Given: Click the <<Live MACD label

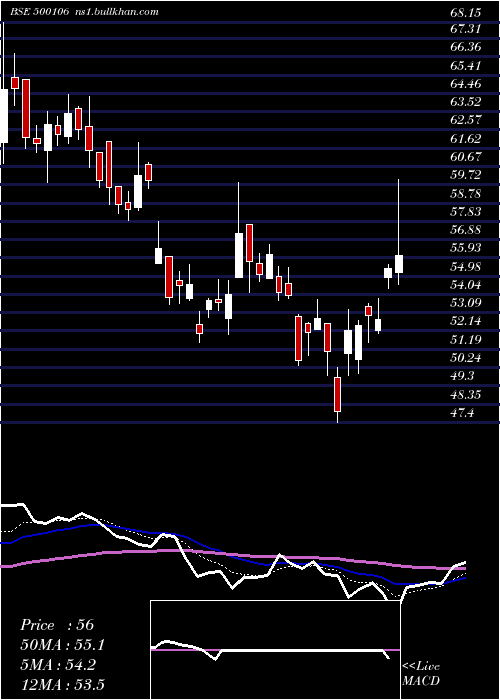Looking at the screenshot, I should 421,674.
